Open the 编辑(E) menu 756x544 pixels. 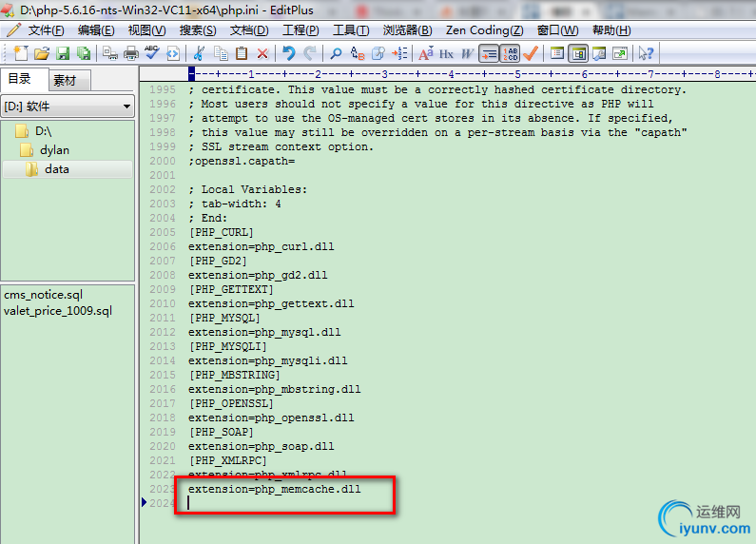coord(96,30)
